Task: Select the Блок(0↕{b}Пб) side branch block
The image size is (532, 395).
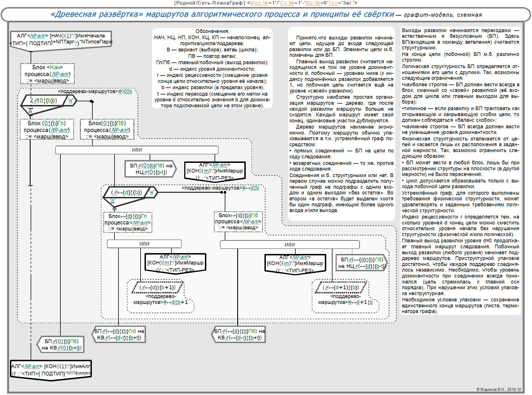Action: tap(107, 130)
